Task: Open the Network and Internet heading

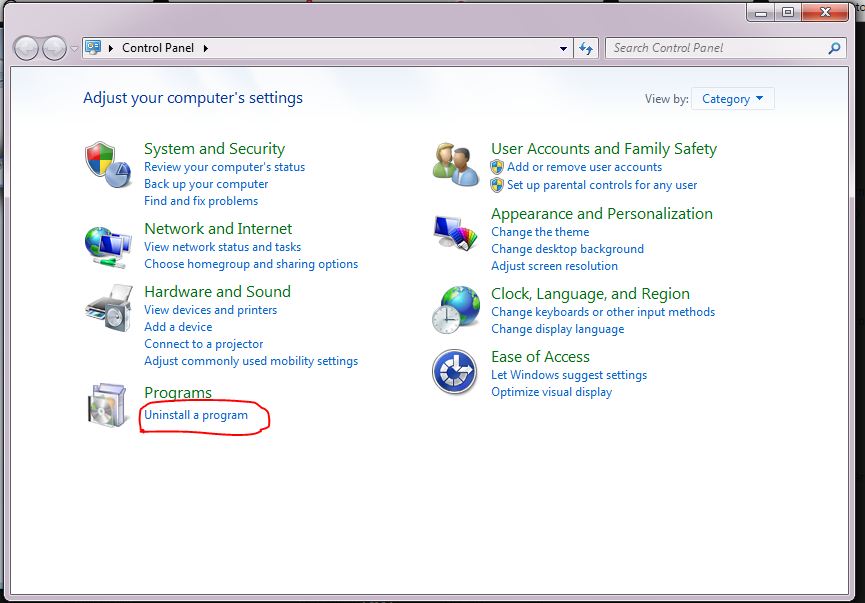Action: 218,228
